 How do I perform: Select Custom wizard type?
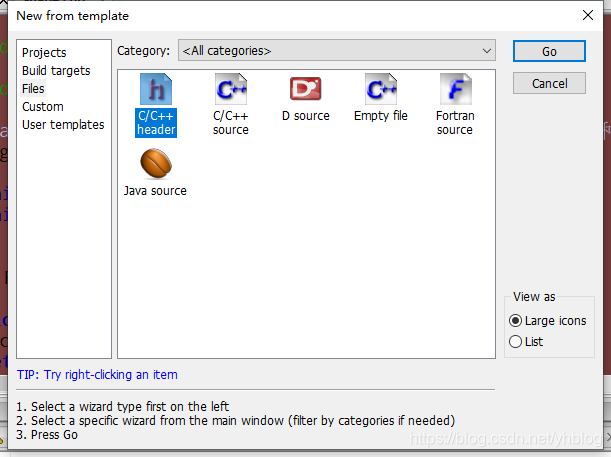tap(42, 107)
